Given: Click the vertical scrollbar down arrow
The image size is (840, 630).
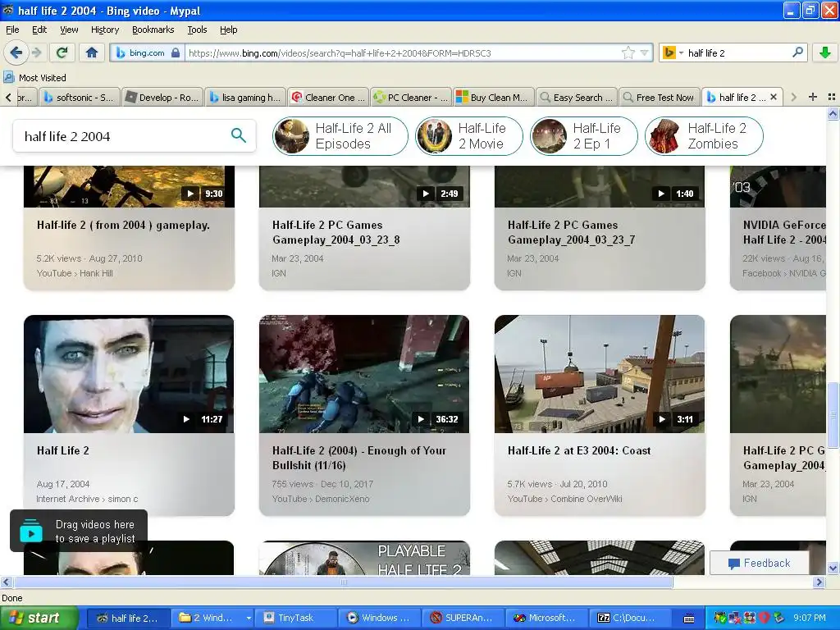Looking at the screenshot, I should point(833,568).
